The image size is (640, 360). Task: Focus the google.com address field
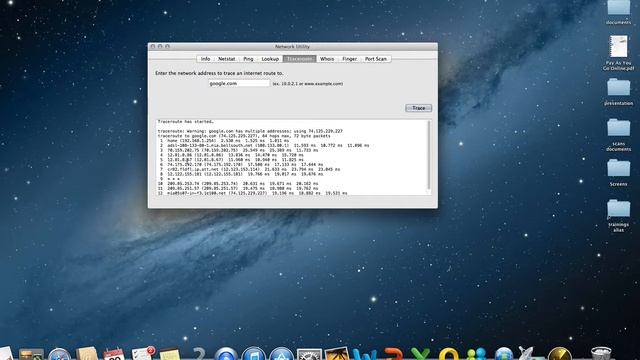click(239, 83)
